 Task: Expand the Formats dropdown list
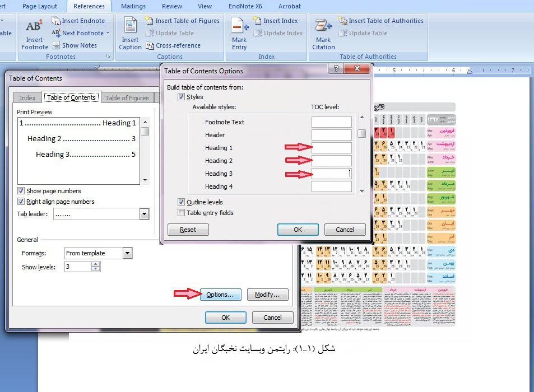coord(127,253)
